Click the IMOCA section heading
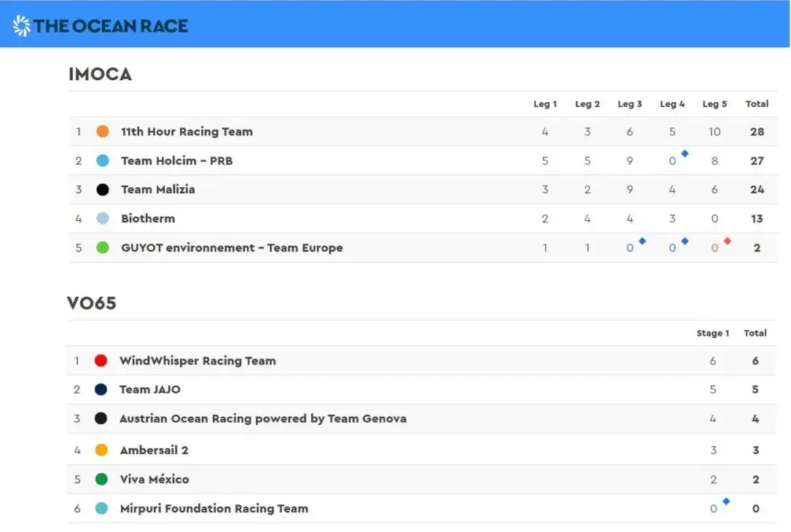Screen dimensions: 791x532 pyautogui.click(x=100, y=74)
